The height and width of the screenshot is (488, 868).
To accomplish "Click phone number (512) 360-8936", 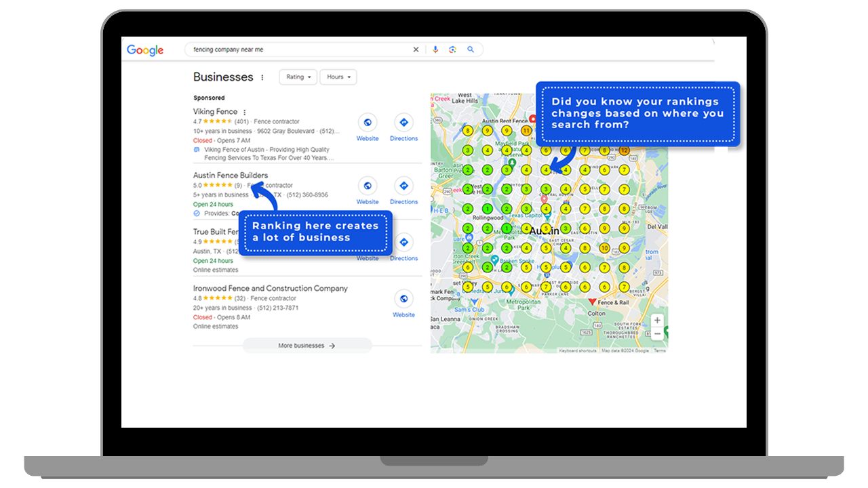I will pos(307,195).
